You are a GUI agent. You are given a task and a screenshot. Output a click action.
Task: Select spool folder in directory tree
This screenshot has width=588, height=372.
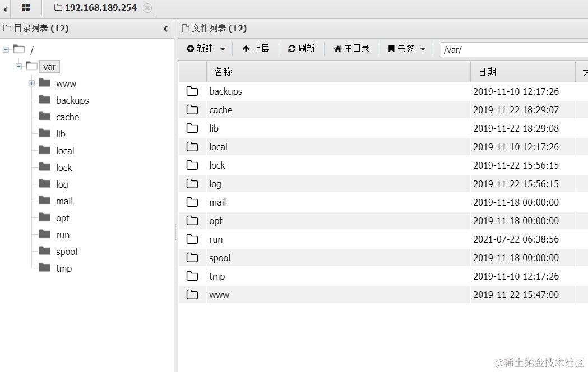[66, 252]
